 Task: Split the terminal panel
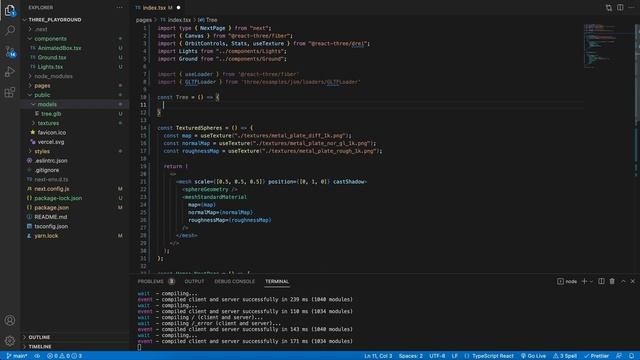coord(601,281)
